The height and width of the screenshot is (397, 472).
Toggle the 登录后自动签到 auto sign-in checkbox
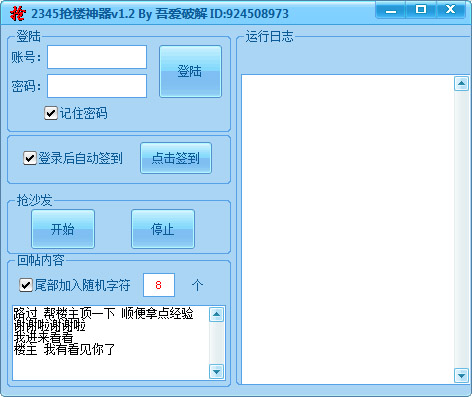[x=30, y=158]
